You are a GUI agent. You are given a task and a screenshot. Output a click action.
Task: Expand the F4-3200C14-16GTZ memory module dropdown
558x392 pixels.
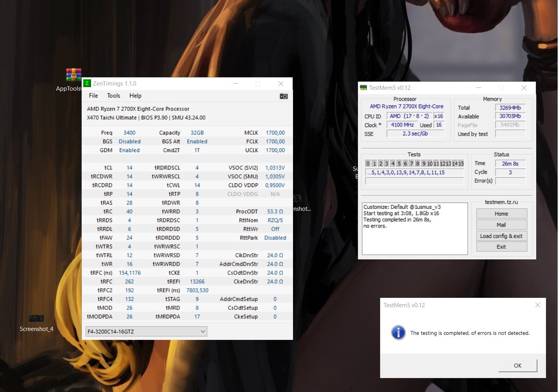pos(146,332)
